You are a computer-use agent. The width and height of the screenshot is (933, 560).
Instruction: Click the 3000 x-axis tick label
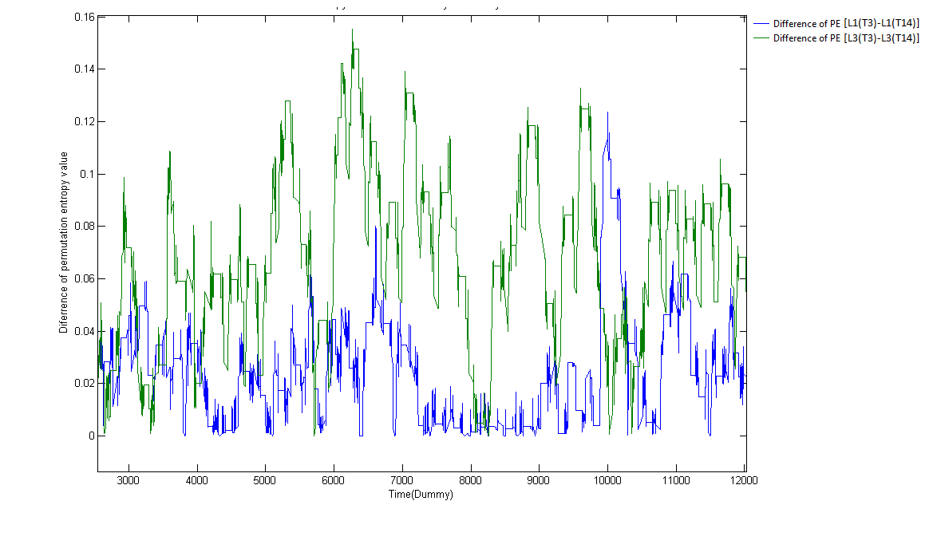[128, 480]
